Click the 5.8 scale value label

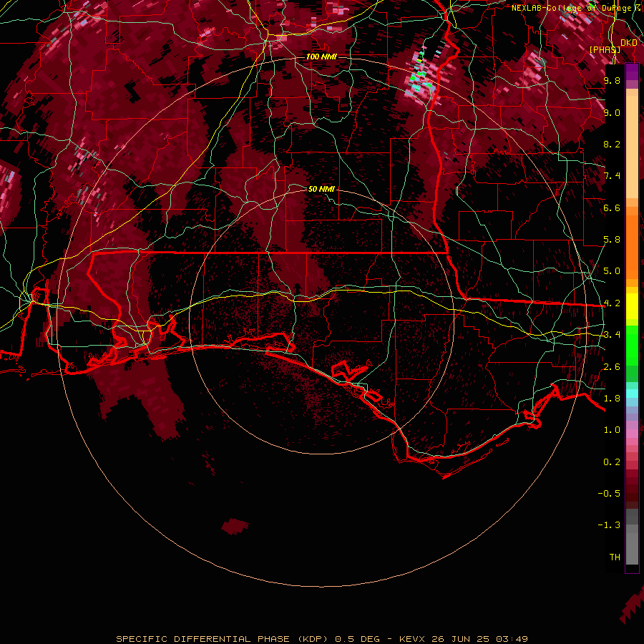point(612,240)
